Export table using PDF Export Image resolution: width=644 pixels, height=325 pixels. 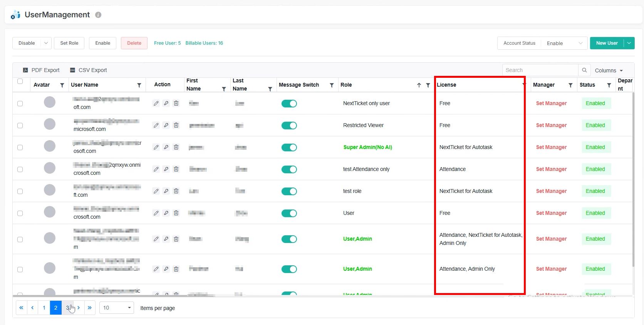point(41,70)
